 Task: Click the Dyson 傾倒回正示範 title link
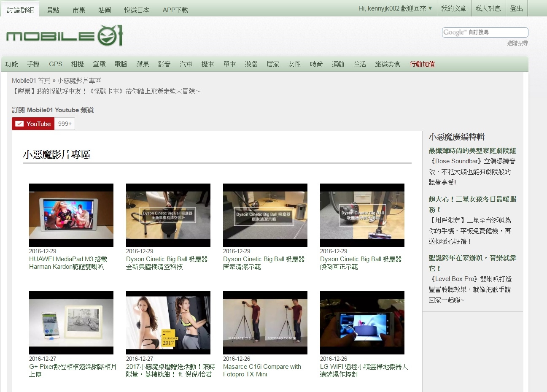tap(361, 263)
